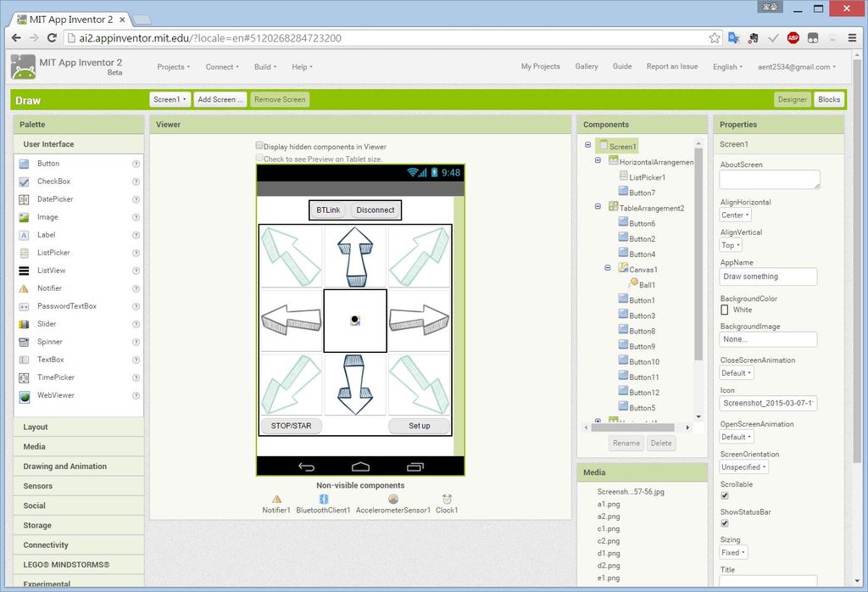Pick the DatePicker palette icon
Screen dimensions: 868x592
click(x=24, y=199)
